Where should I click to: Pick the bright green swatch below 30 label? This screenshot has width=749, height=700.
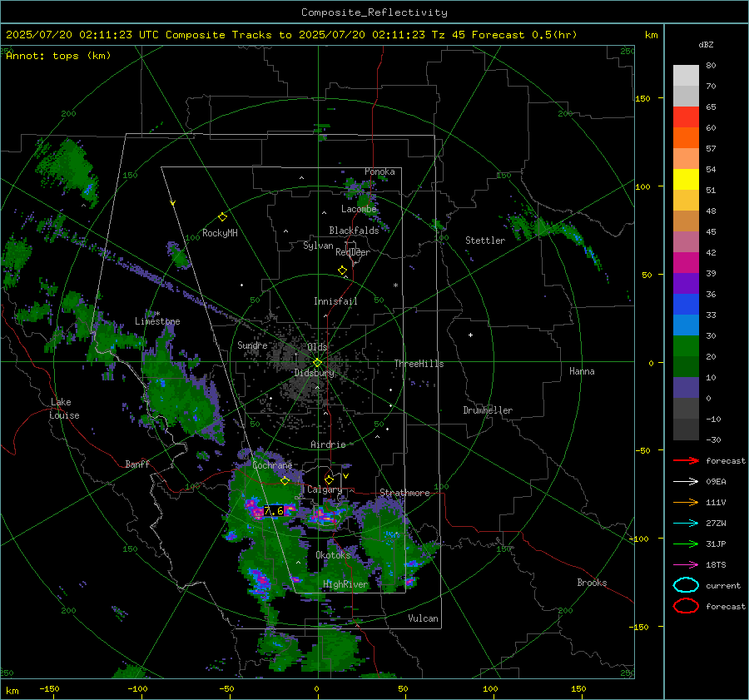click(686, 346)
